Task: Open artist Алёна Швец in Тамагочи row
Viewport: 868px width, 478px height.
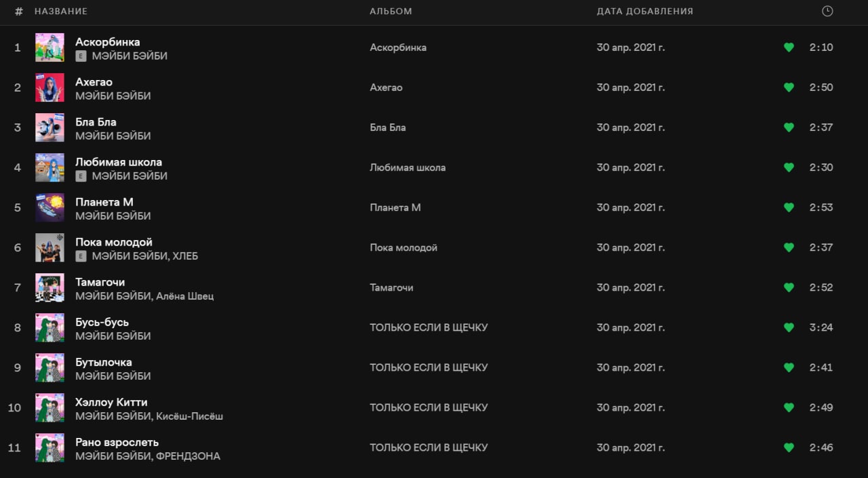Action: tap(185, 296)
